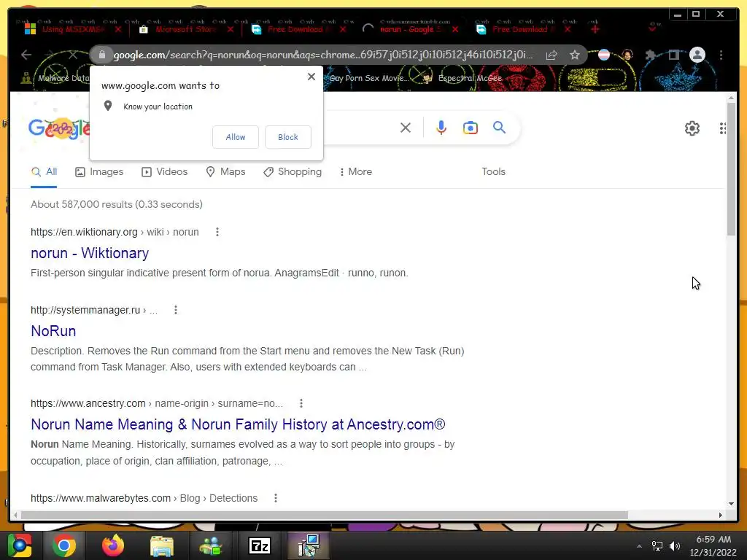The image size is (747, 560).
Task: Start voice search with microphone icon
Action: pyautogui.click(x=441, y=128)
